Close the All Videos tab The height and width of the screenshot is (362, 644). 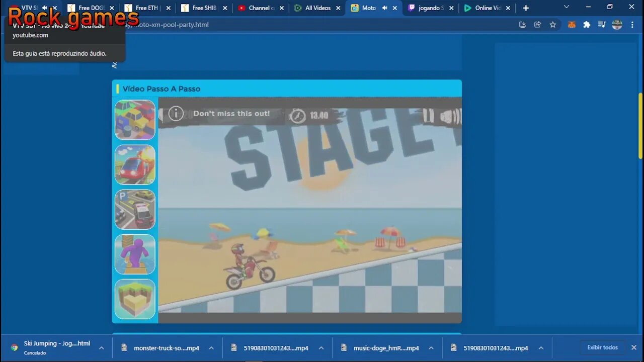click(339, 8)
